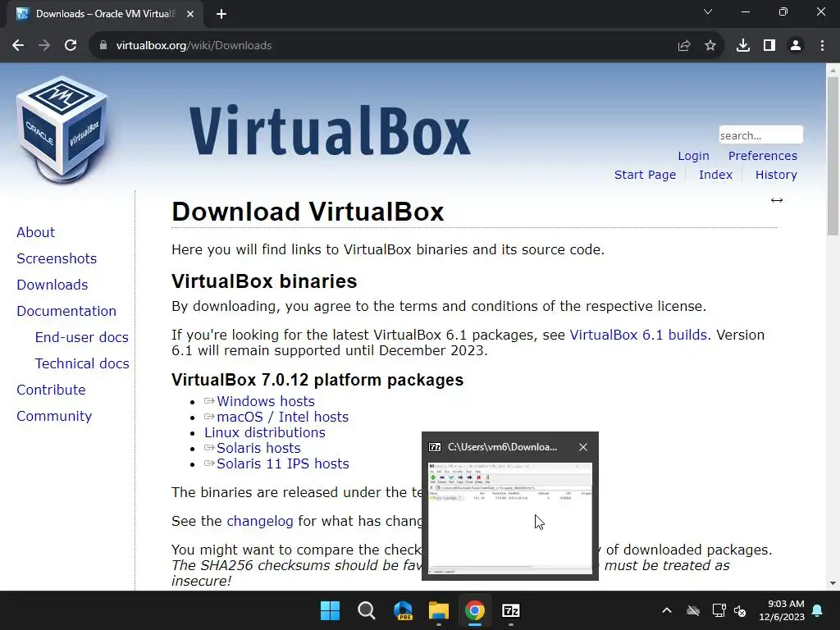Click the 7-Zip taskbar icon
The height and width of the screenshot is (630, 840).
(x=511, y=610)
